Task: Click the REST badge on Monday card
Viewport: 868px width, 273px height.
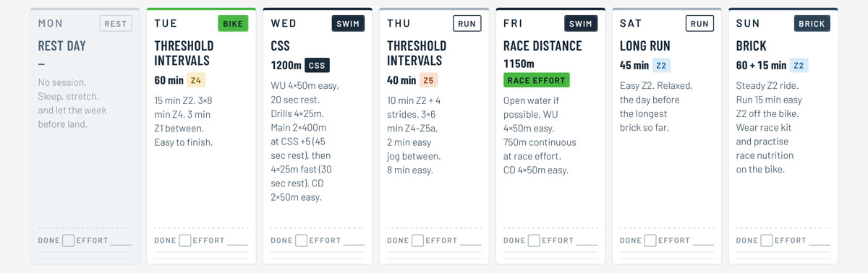Action: click(116, 24)
